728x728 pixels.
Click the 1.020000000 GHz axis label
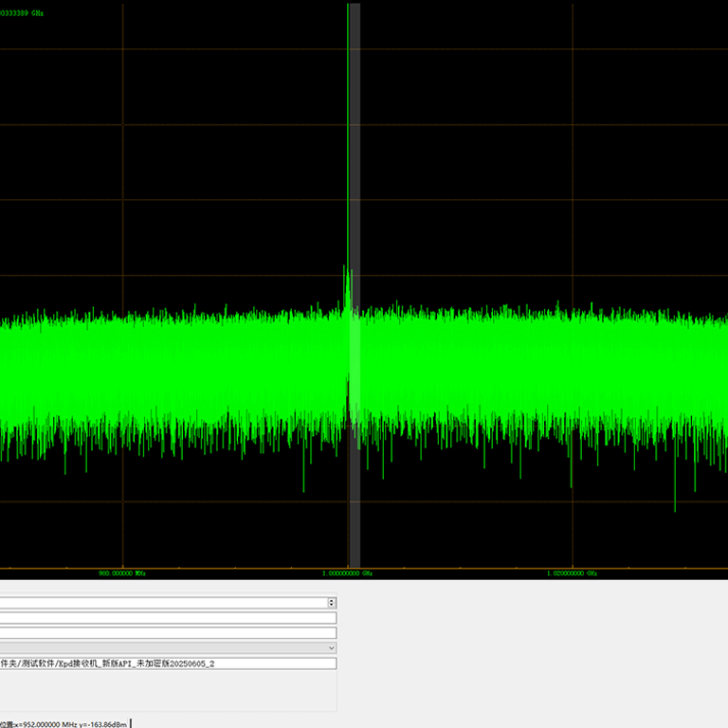click(572, 573)
